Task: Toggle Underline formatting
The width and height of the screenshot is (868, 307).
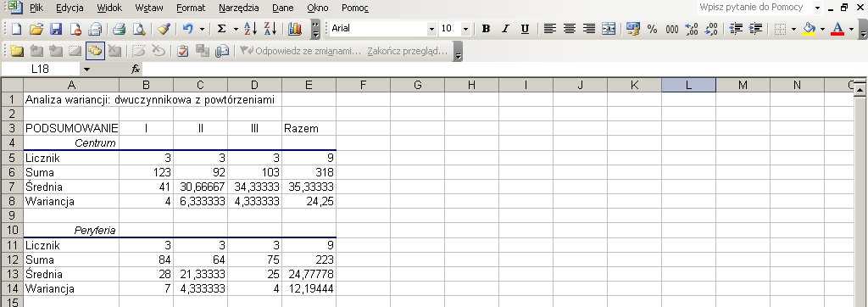Action: 526,29
